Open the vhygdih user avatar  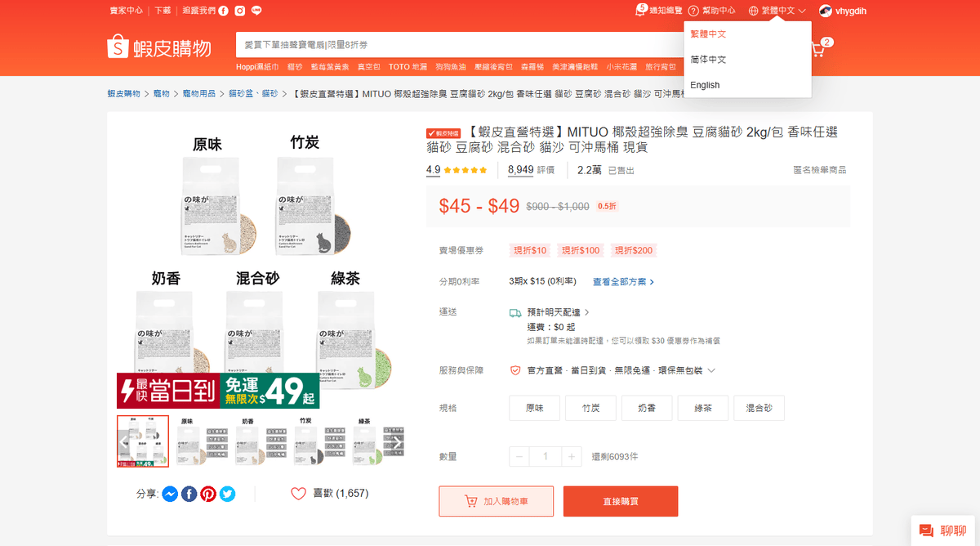click(826, 11)
